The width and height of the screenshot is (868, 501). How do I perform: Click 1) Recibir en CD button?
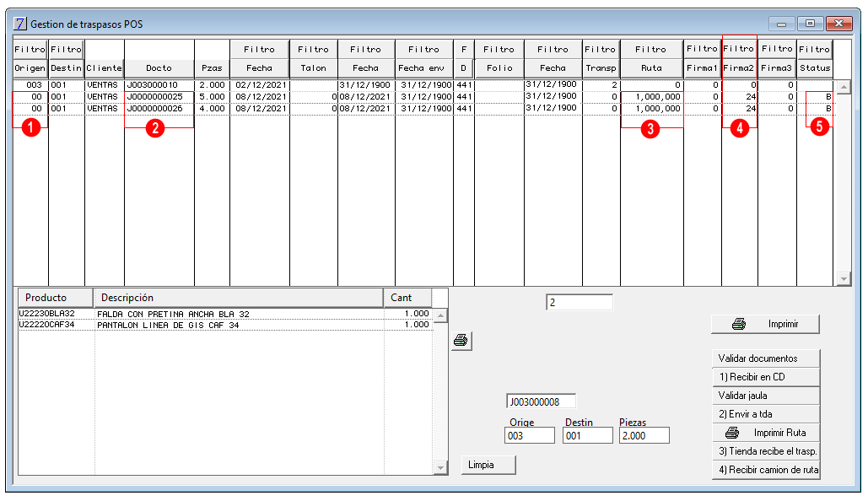766,377
